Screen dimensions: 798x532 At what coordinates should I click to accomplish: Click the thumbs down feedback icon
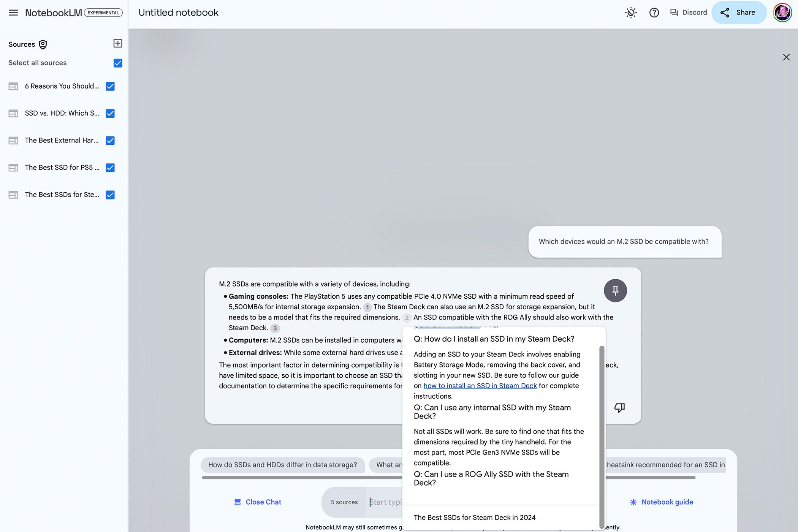pyautogui.click(x=619, y=408)
